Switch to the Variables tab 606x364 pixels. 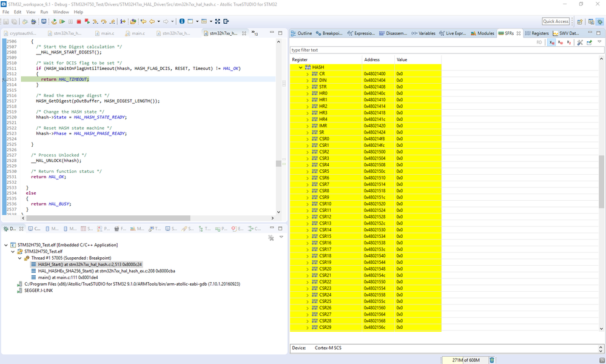click(x=423, y=33)
